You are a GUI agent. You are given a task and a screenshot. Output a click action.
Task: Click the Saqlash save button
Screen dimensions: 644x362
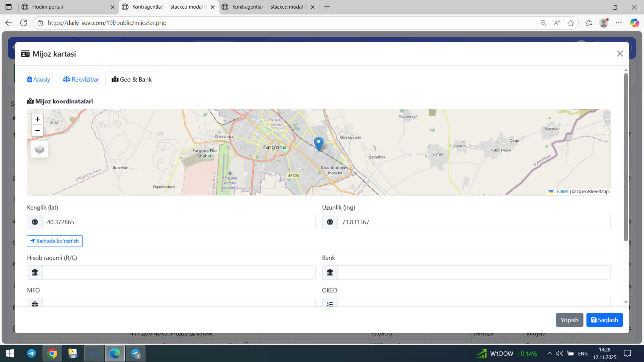(x=604, y=320)
